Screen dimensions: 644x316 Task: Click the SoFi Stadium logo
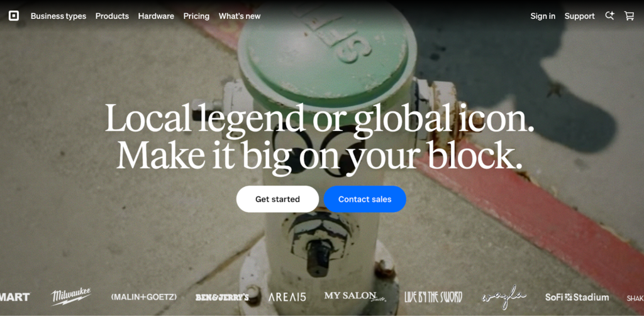click(x=577, y=297)
